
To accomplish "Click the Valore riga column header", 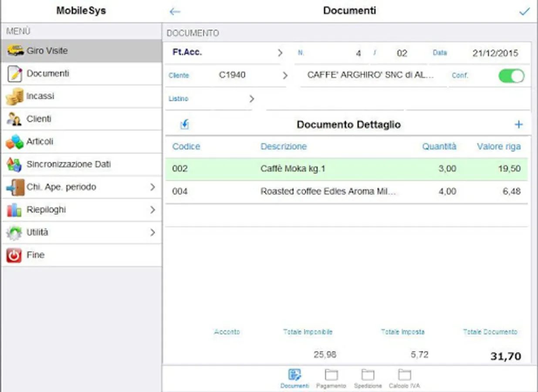I will pyautogui.click(x=499, y=147).
